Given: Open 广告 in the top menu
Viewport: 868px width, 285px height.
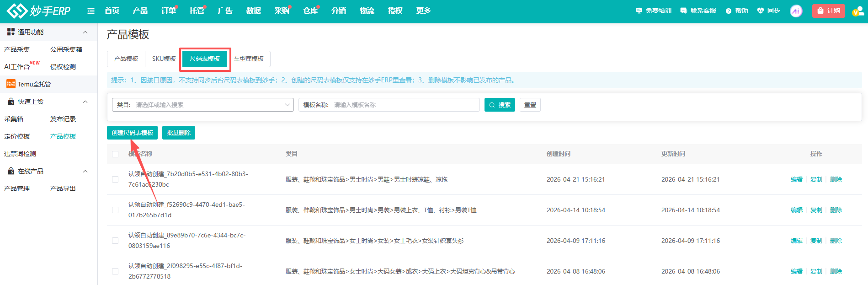Looking at the screenshot, I should click(x=225, y=11).
